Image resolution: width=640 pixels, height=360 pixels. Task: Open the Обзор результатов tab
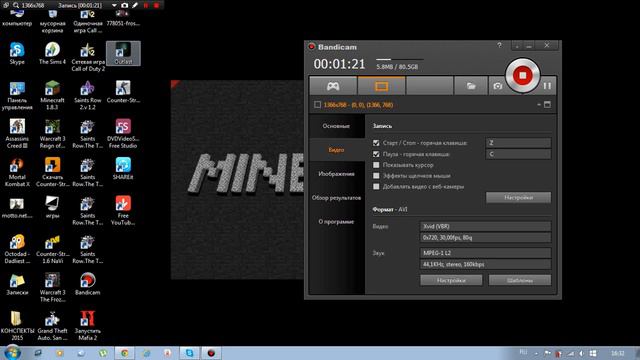(336, 198)
